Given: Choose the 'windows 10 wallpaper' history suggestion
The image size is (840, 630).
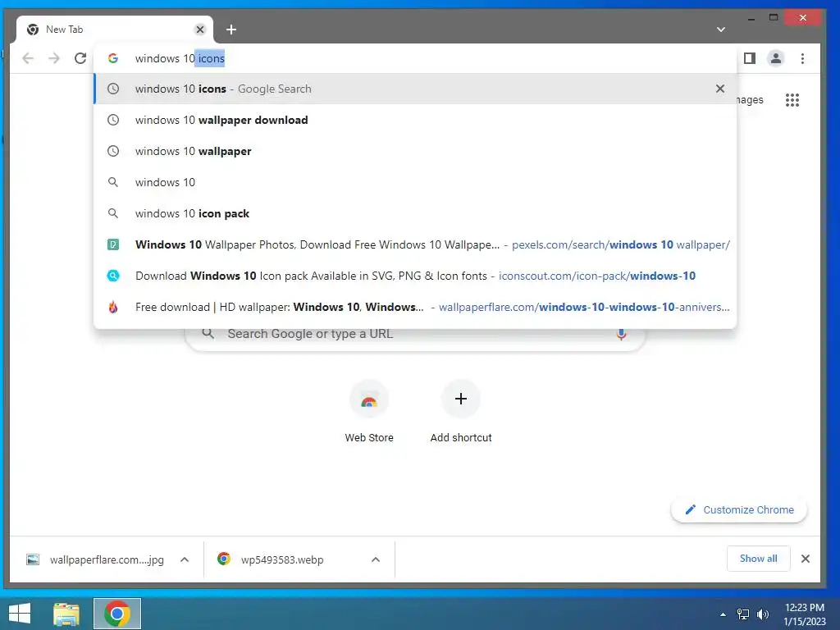Looking at the screenshot, I should 415,151.
